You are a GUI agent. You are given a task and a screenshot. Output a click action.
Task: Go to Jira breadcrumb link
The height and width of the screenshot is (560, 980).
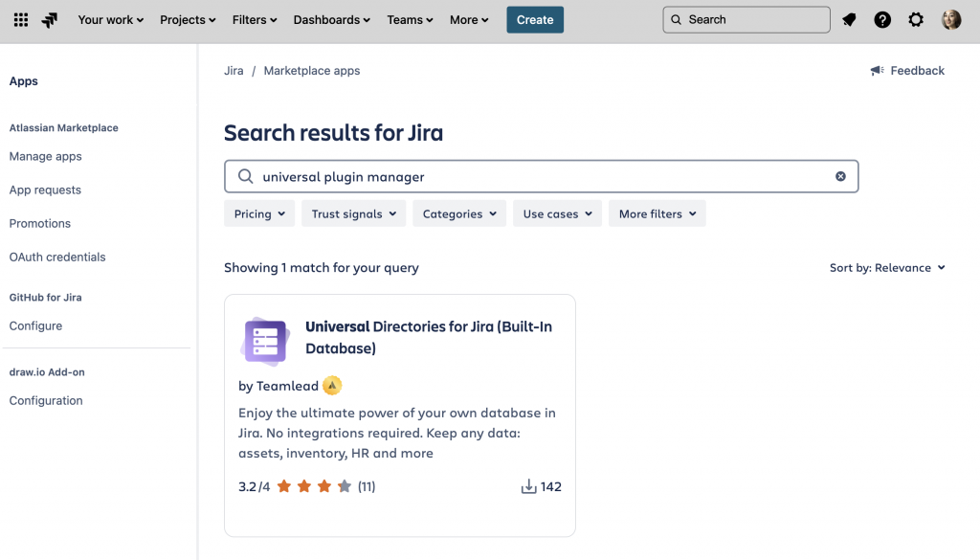(x=234, y=71)
